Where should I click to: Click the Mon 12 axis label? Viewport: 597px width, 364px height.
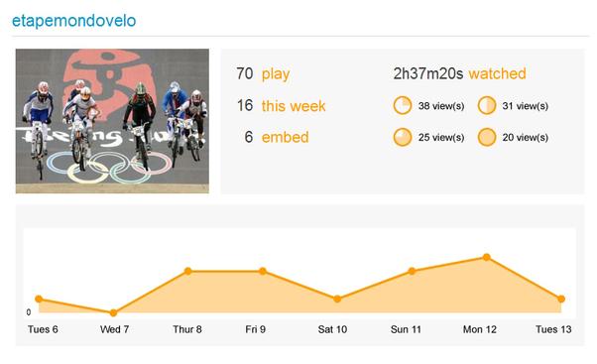click(x=480, y=329)
